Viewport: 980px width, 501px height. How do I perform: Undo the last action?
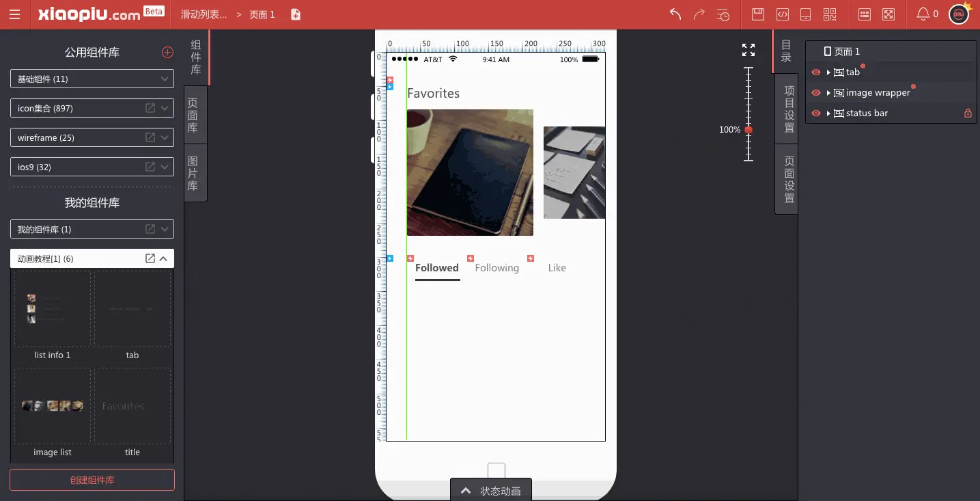(675, 14)
